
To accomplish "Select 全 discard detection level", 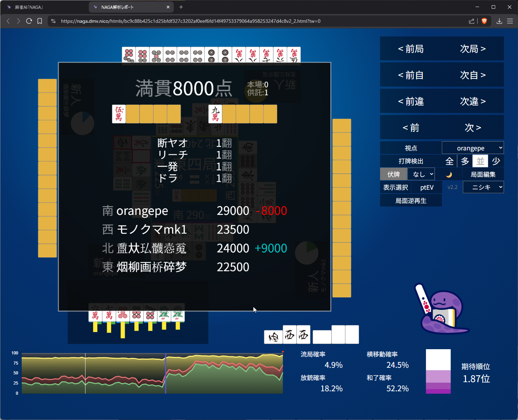I will tap(449, 161).
